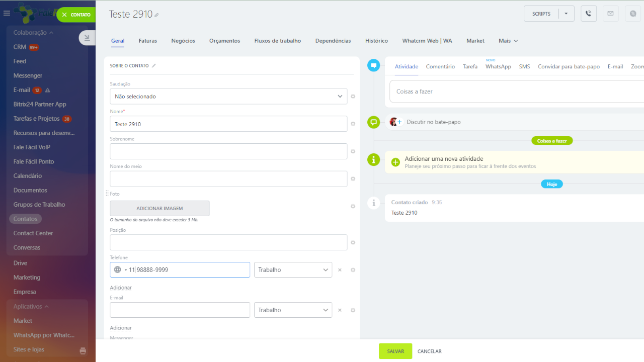
Task: Click the envelope email icon in header
Action: click(610, 14)
